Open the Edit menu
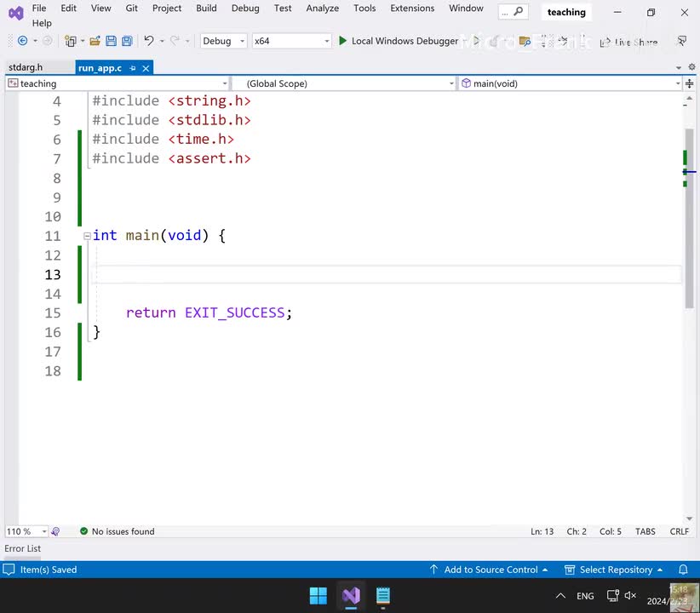This screenshot has width=700, height=613. [68, 9]
